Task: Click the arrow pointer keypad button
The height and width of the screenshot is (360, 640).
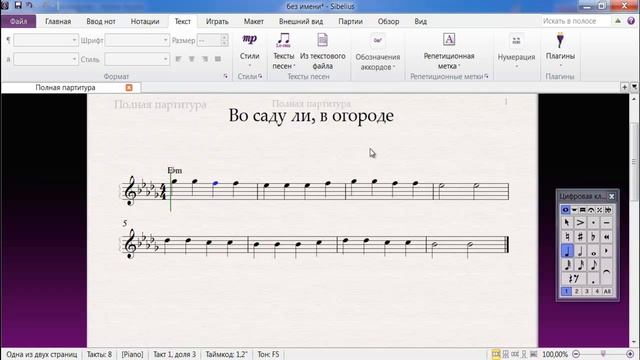Action: [567, 223]
